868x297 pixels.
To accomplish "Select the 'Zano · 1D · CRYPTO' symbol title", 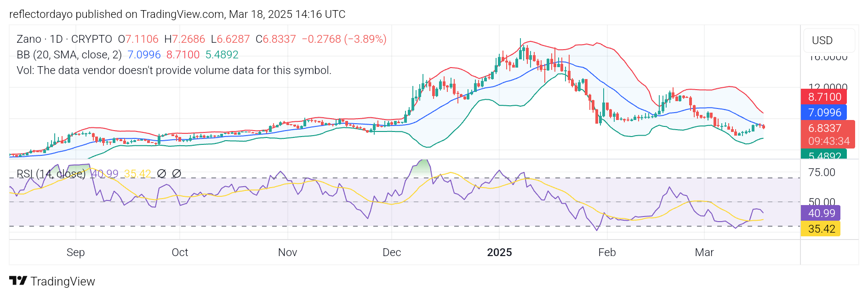I will (x=64, y=39).
